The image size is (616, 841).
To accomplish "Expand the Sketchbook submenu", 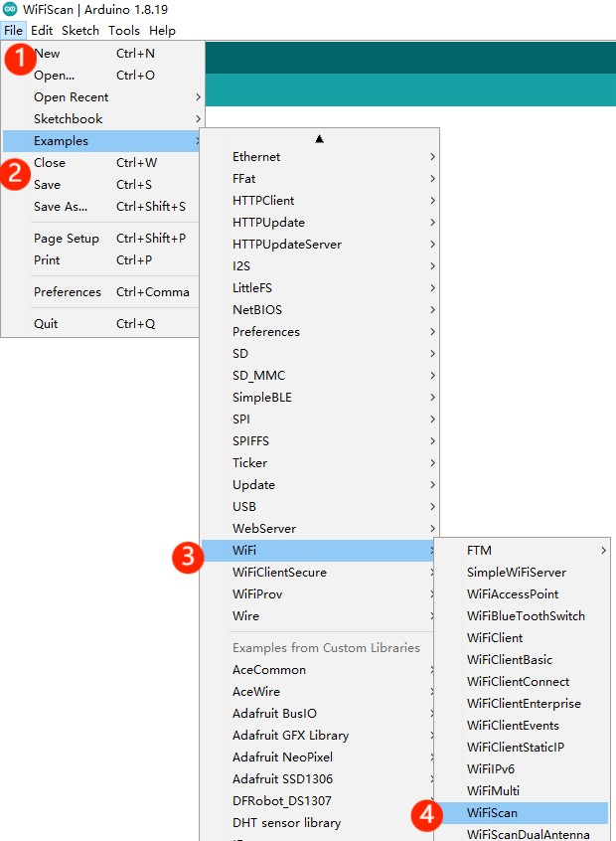I will (101, 119).
